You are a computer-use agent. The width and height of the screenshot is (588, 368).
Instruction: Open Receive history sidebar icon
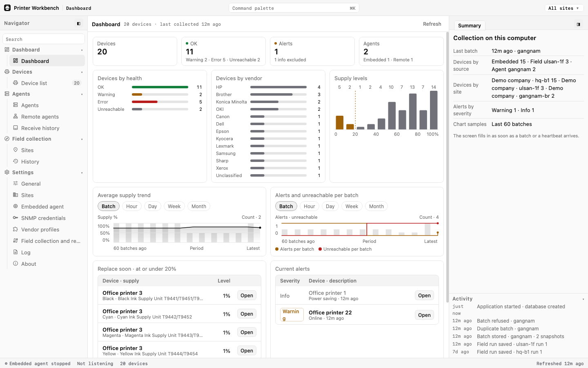pos(16,128)
